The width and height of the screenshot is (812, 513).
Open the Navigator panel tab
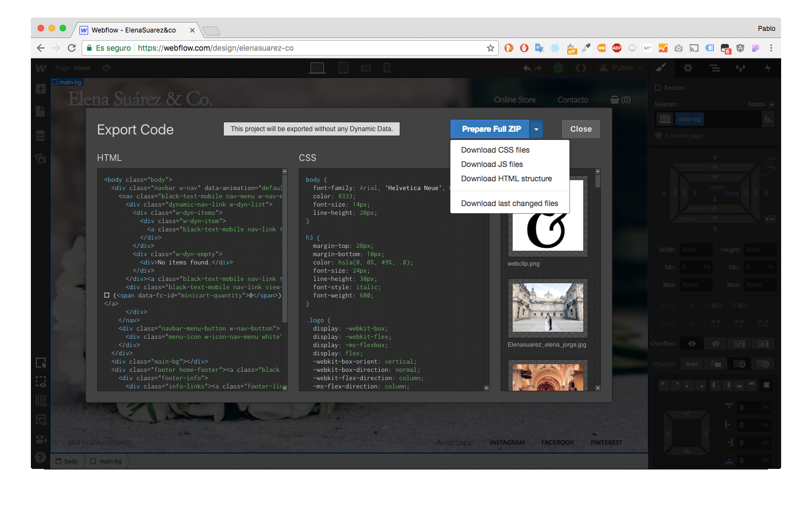[714, 68]
